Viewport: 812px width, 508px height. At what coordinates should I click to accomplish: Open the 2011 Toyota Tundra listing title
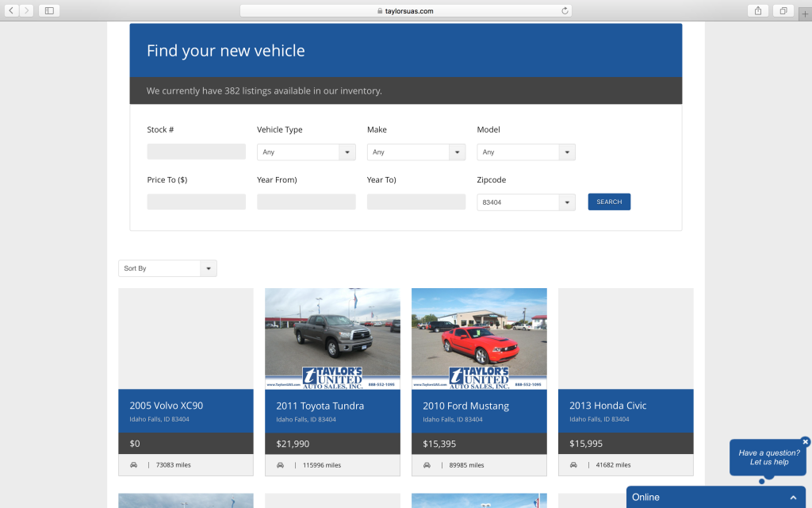pyautogui.click(x=320, y=406)
